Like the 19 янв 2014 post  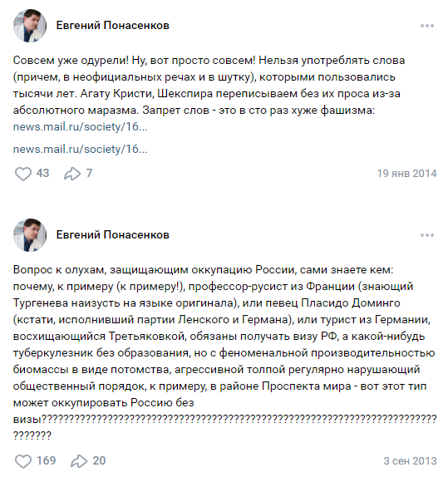(x=23, y=174)
